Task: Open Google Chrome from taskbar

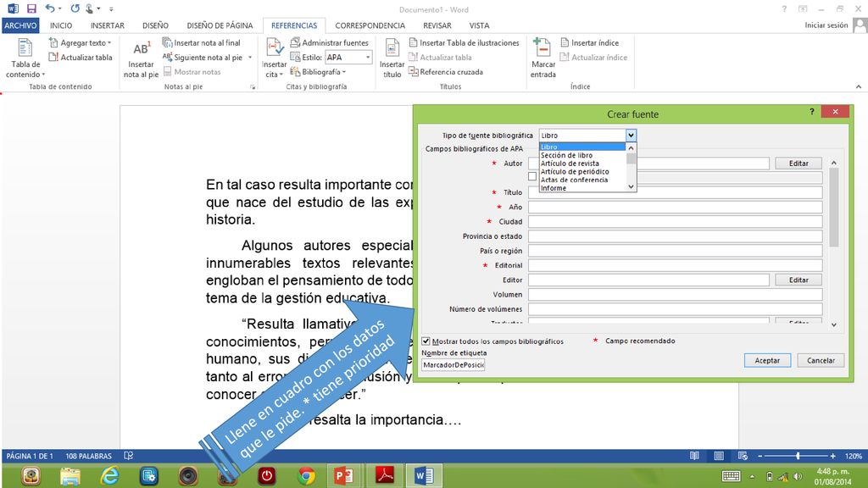Action: point(306,476)
